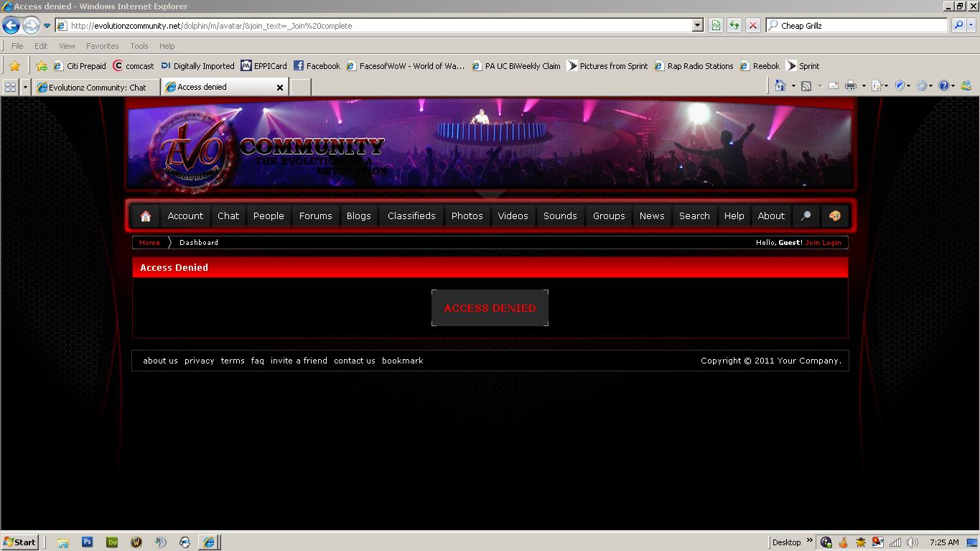Click the RSS feeds toolbar icon

tap(806, 86)
